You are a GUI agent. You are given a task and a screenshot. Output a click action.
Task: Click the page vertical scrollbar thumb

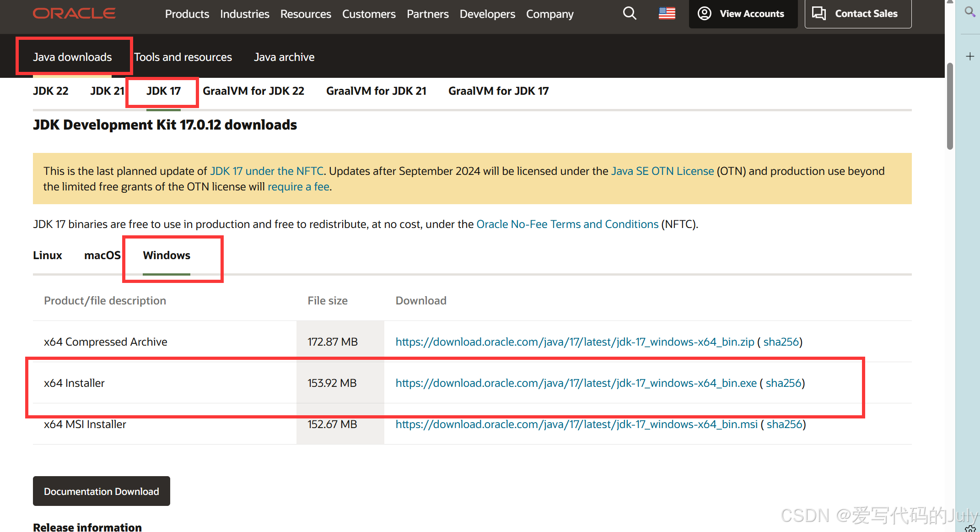pos(950,105)
